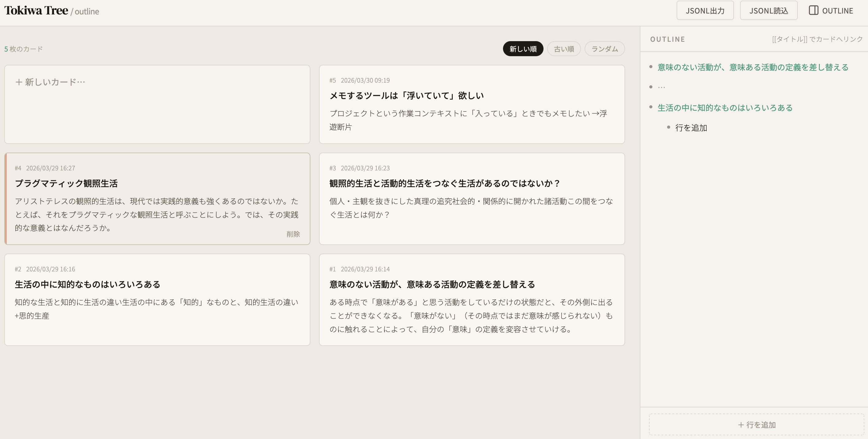This screenshot has height=439, width=868.
Task: Switch sorting to 古い順
Action: [x=564, y=49]
